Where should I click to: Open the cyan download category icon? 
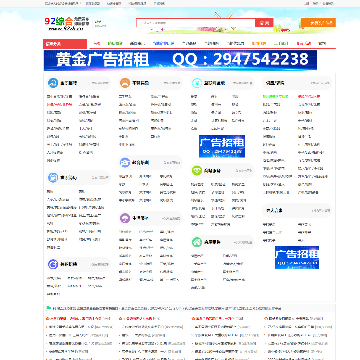click(x=197, y=83)
